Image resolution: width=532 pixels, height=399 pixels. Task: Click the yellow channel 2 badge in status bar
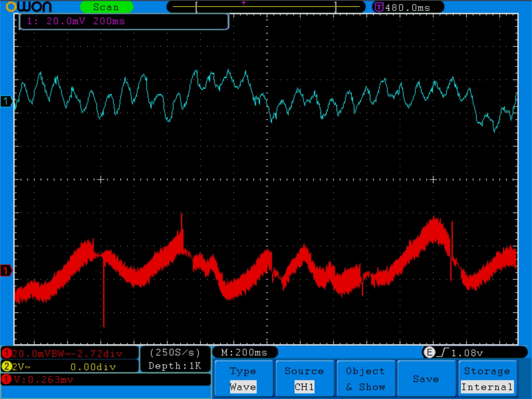(7, 367)
